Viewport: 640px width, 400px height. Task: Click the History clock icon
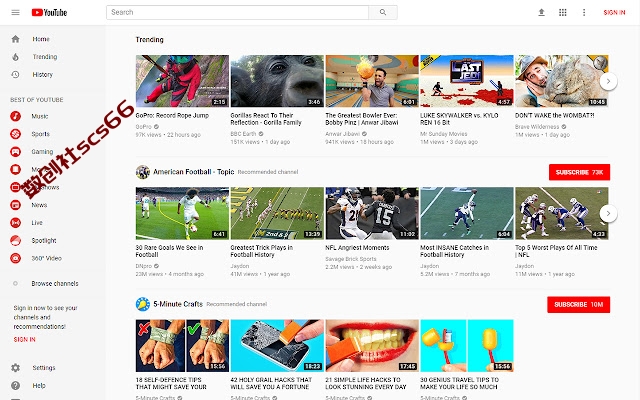pos(16,75)
